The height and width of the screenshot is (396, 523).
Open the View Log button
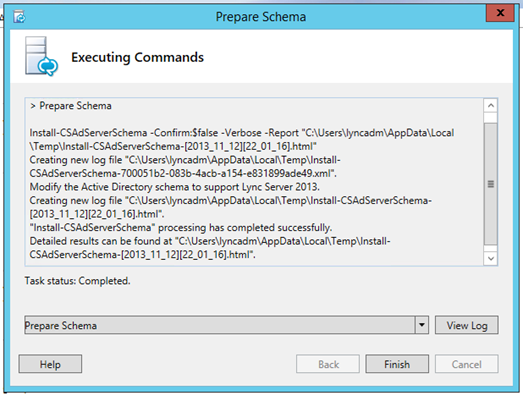(x=467, y=325)
